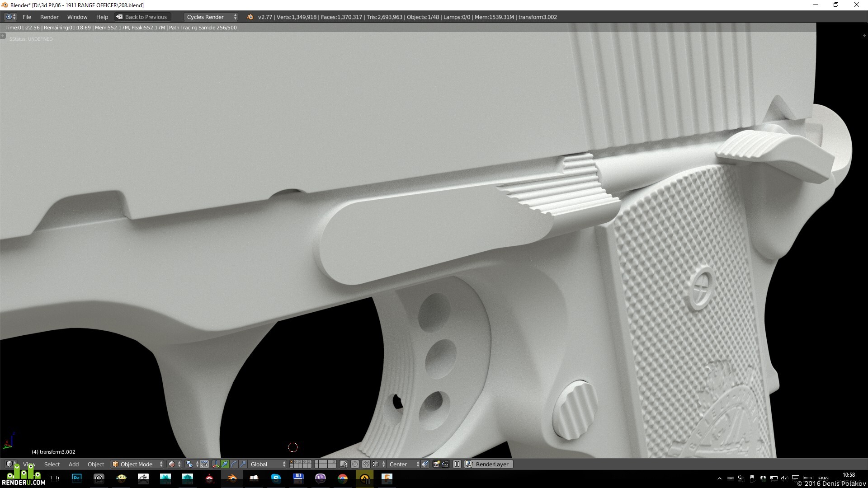Click the OpenGL render animation clapper icon

(x=445, y=464)
